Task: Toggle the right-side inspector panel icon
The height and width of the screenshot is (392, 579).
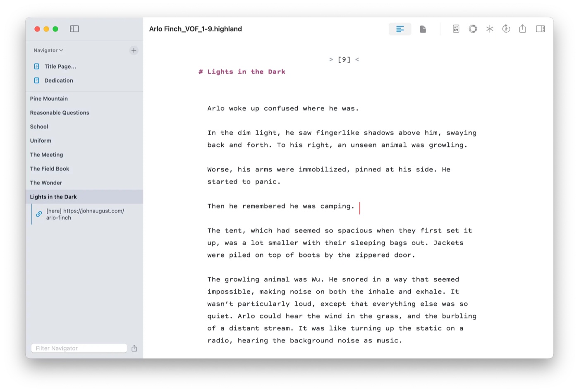Action: click(540, 29)
